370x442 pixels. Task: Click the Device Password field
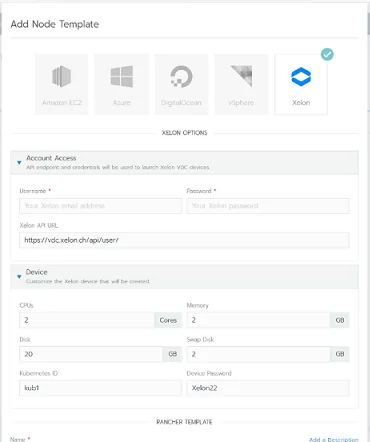tap(268, 388)
